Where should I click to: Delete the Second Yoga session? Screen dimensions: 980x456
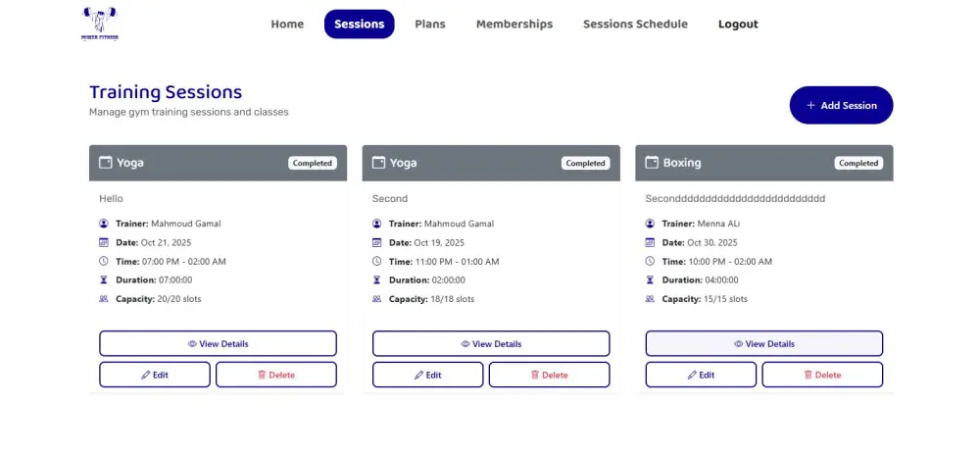(x=550, y=375)
